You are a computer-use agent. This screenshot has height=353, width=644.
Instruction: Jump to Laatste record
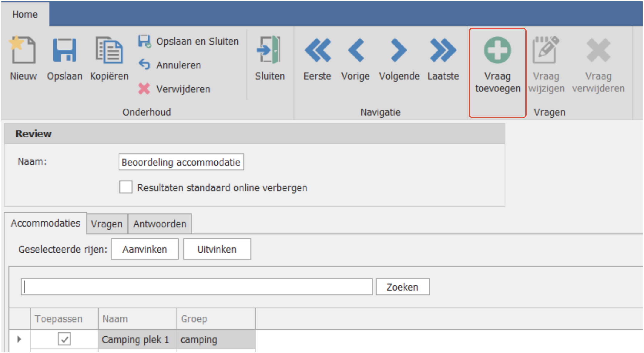pos(443,50)
